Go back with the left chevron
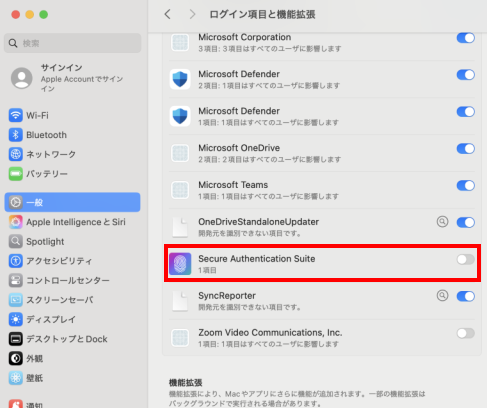Image resolution: width=487 pixels, height=408 pixels. pyautogui.click(x=168, y=14)
